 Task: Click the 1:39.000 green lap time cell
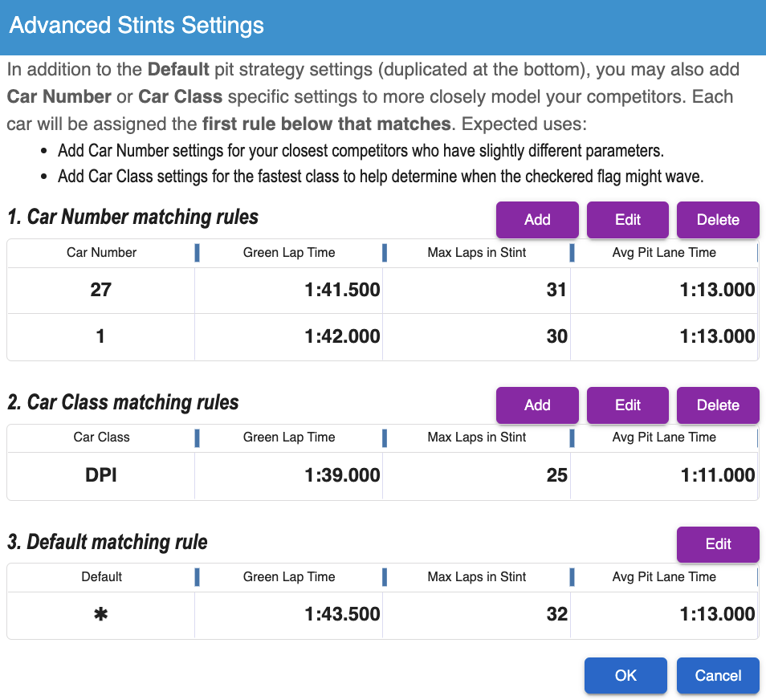[x=342, y=475]
